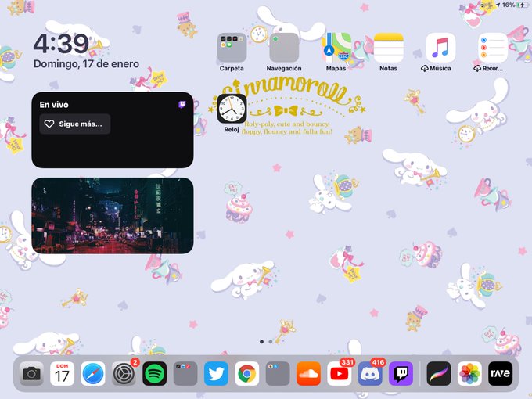Screen dimensions: 532x399
Task: Open YouTube with 331 notifications
Action: [340, 373]
